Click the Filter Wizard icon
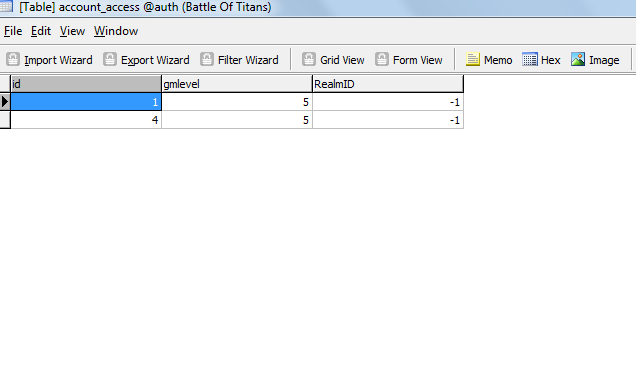636x390 pixels. (x=206, y=59)
